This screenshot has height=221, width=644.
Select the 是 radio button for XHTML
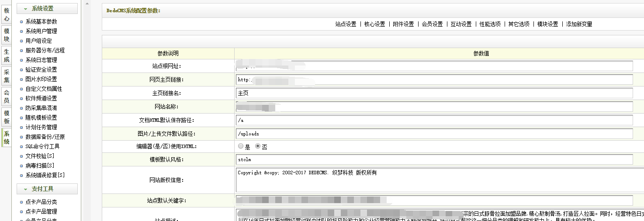(x=241, y=147)
